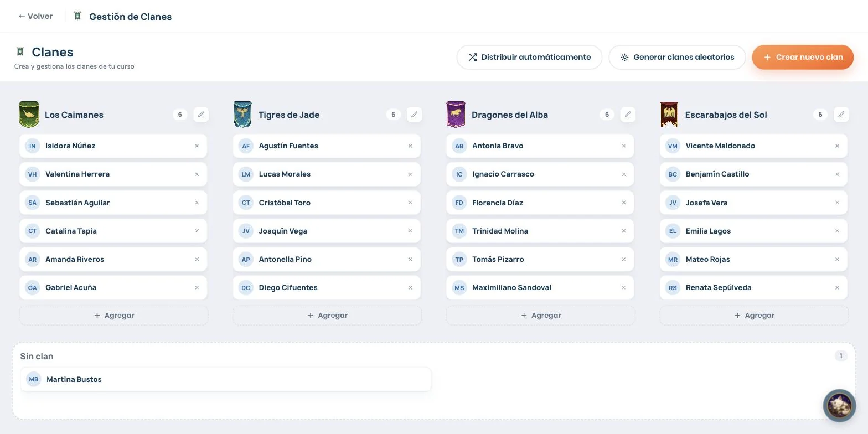The image size is (868, 434).
Task: Select Catalina Tapia's member card
Action: [x=113, y=231]
